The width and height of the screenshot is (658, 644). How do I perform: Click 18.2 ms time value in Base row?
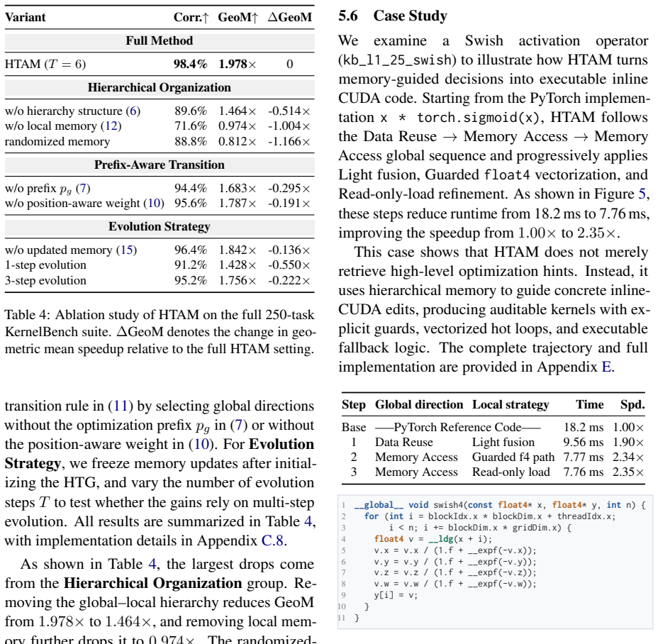point(584,427)
